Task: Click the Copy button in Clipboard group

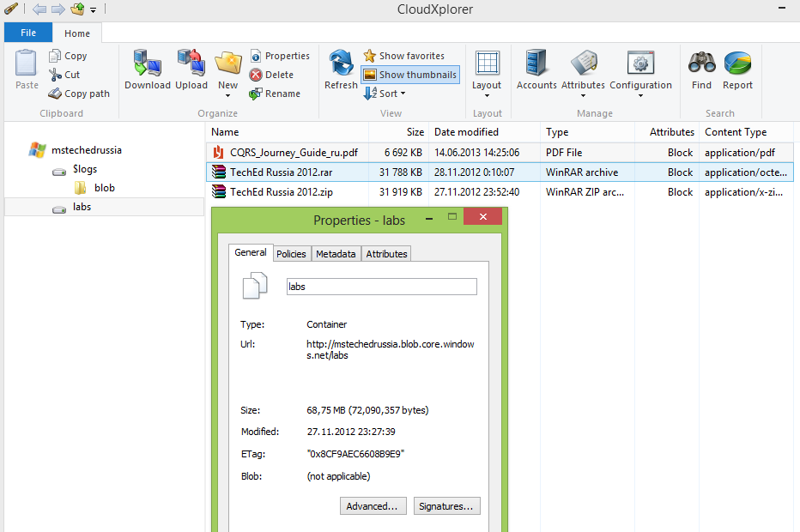Action: (69, 56)
